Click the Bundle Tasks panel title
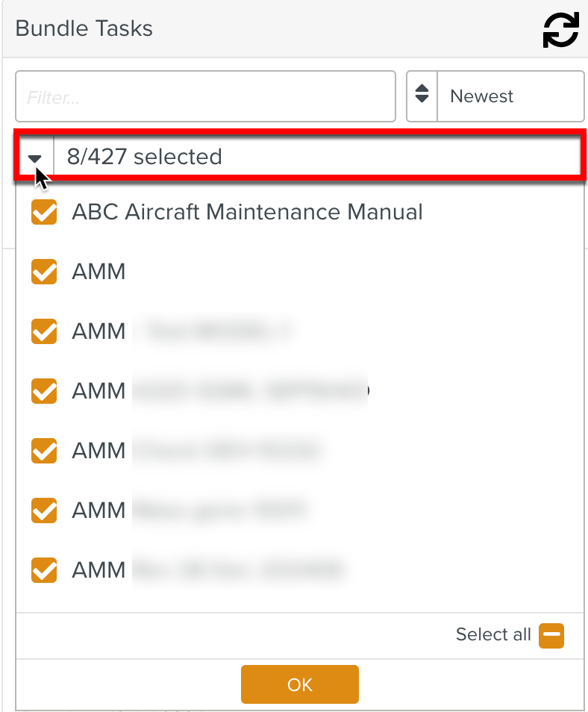Viewport: 588px width, 712px height. 84,28
